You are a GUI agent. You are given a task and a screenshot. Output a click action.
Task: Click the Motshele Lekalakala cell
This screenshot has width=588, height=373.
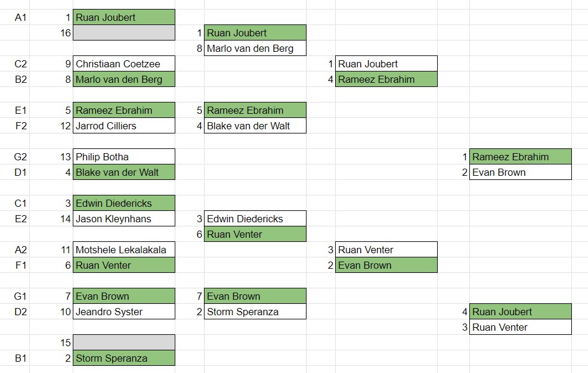tap(124, 250)
